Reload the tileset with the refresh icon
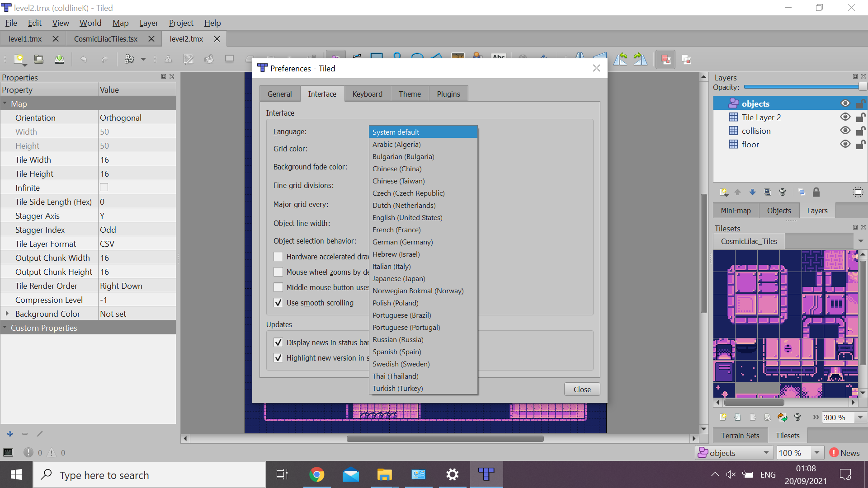The height and width of the screenshot is (488, 868). point(782,417)
